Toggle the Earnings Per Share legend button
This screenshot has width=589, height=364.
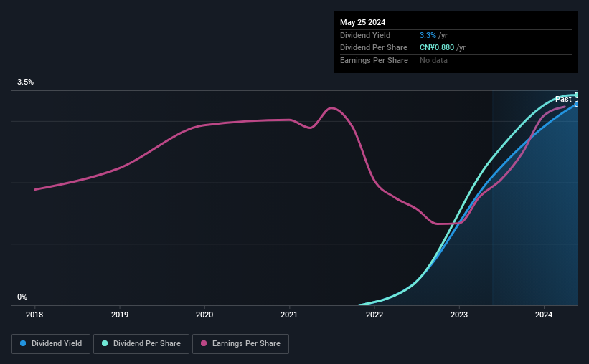(x=240, y=344)
